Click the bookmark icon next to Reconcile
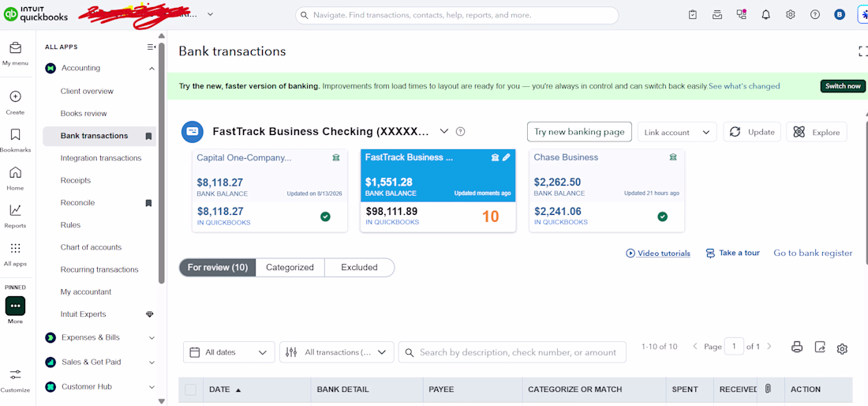Screen dimensions: 868x406 (x=148, y=203)
